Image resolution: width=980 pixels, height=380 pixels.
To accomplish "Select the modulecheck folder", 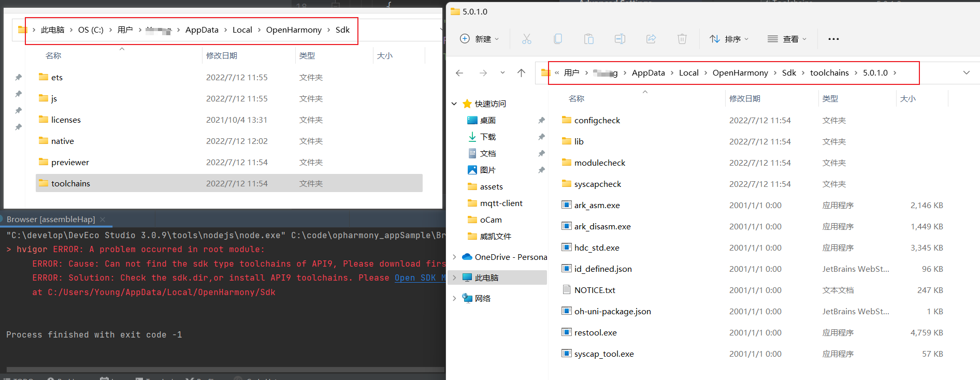I will click(x=599, y=163).
